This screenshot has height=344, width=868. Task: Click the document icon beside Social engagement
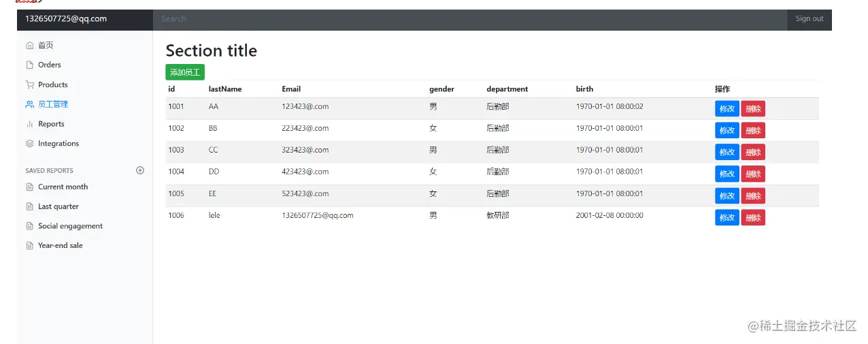point(29,226)
